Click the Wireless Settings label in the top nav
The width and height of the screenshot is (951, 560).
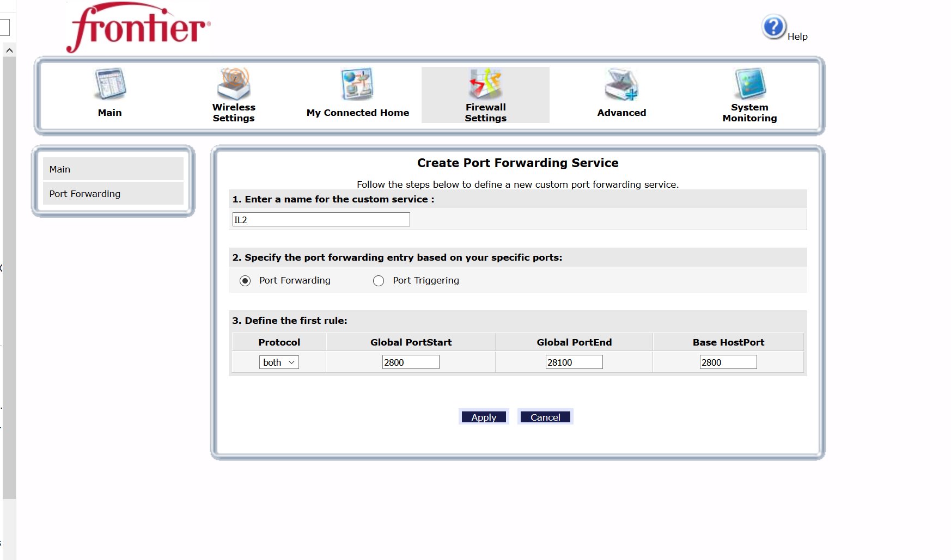[234, 113]
